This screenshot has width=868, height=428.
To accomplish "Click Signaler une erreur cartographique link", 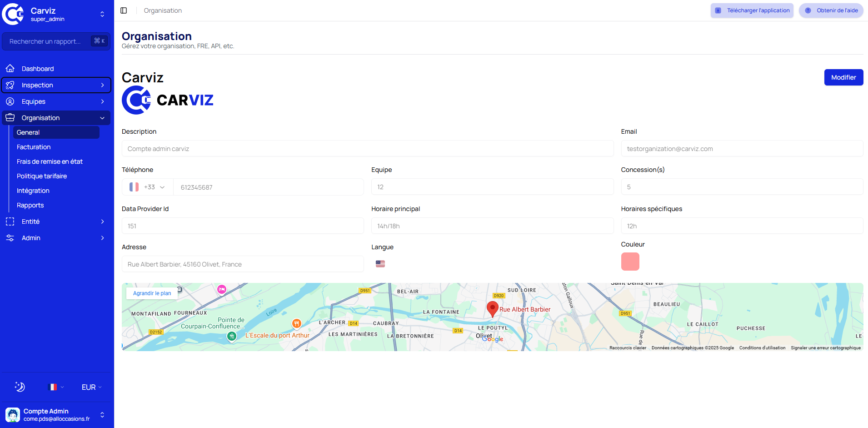I will [x=826, y=348].
